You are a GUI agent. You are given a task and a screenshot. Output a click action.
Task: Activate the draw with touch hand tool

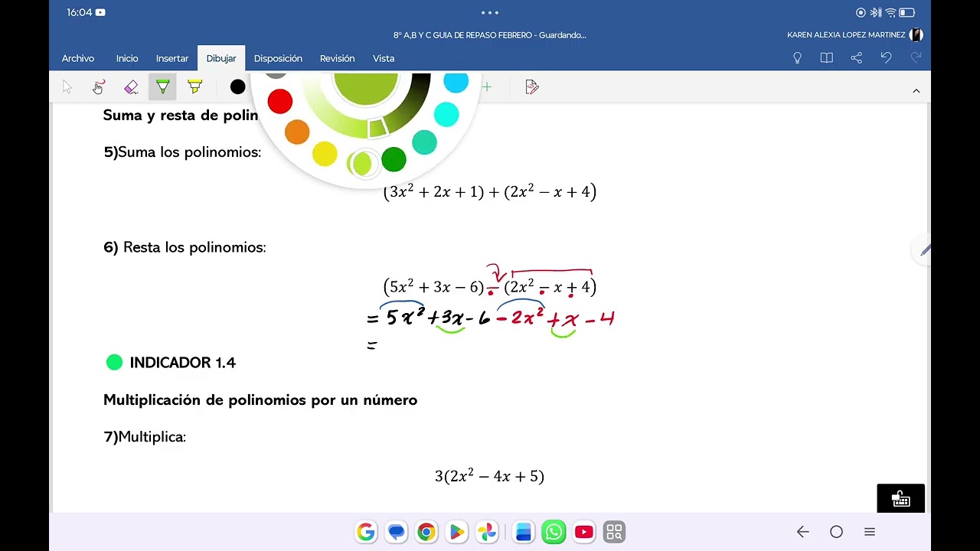[99, 87]
